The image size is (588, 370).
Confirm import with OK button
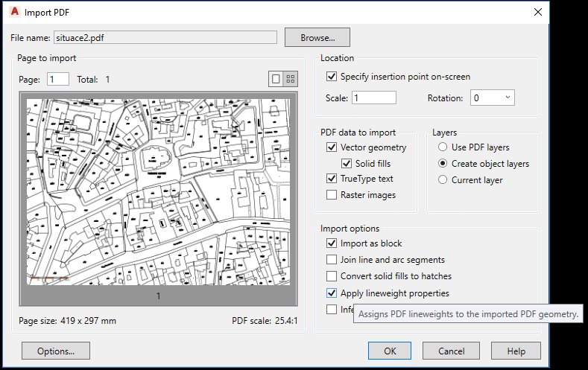390,351
